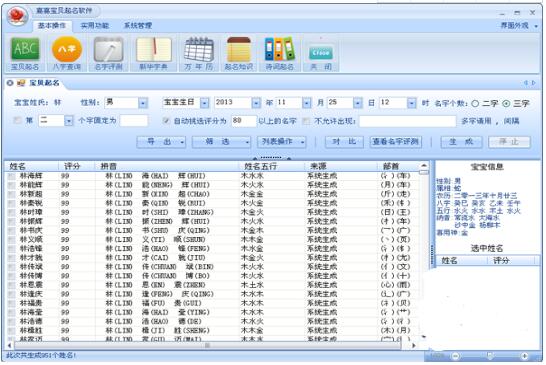Click the round icon before the 宝贝起名 tab
The image size is (546, 365).
click(x=10, y=83)
